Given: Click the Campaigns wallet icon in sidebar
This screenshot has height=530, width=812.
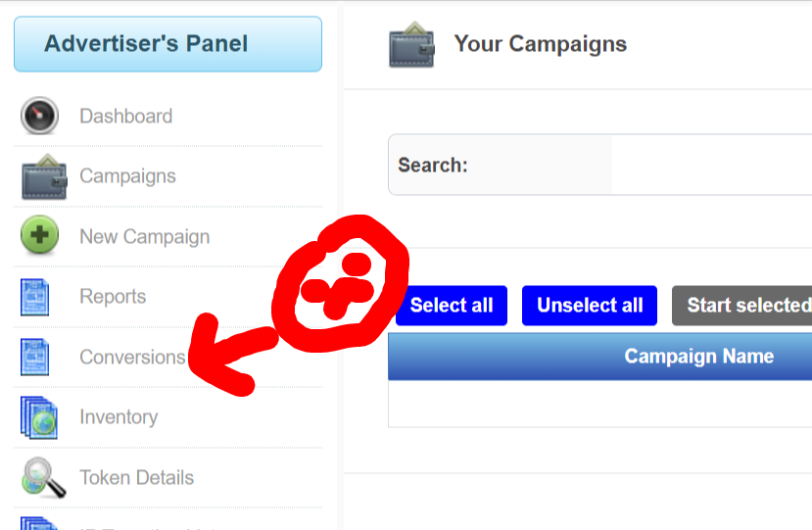Looking at the screenshot, I should [x=43, y=176].
